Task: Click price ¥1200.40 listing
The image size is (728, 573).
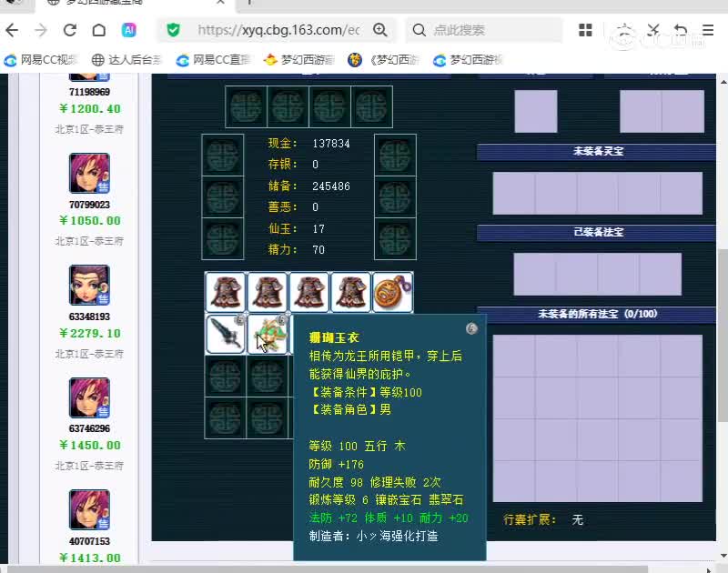Action: tap(89, 108)
